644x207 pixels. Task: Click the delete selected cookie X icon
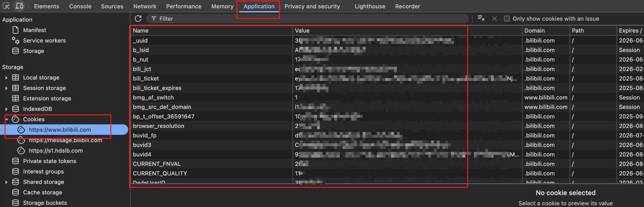pyautogui.click(x=494, y=19)
